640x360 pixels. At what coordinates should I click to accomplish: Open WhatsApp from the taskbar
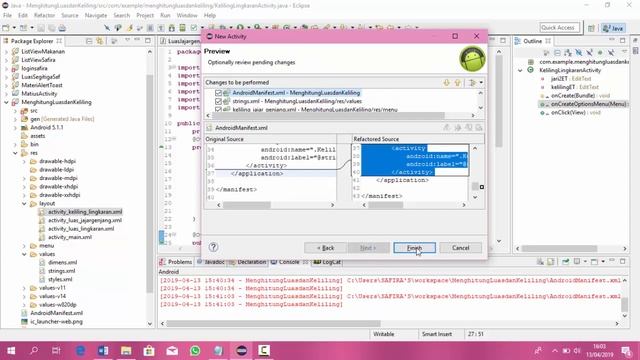(x=195, y=351)
